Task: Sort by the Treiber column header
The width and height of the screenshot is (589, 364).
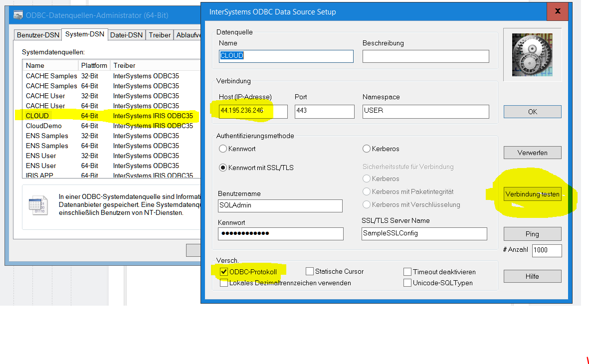Action: (156, 65)
